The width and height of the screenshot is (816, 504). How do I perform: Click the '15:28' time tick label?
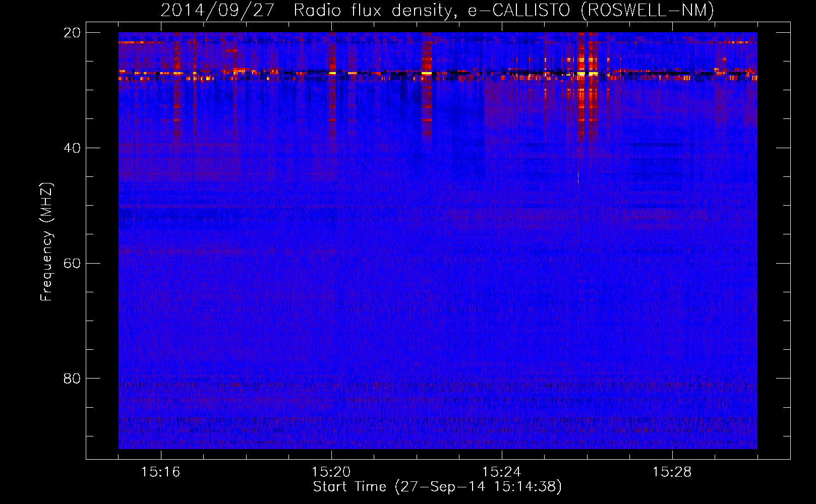click(672, 472)
